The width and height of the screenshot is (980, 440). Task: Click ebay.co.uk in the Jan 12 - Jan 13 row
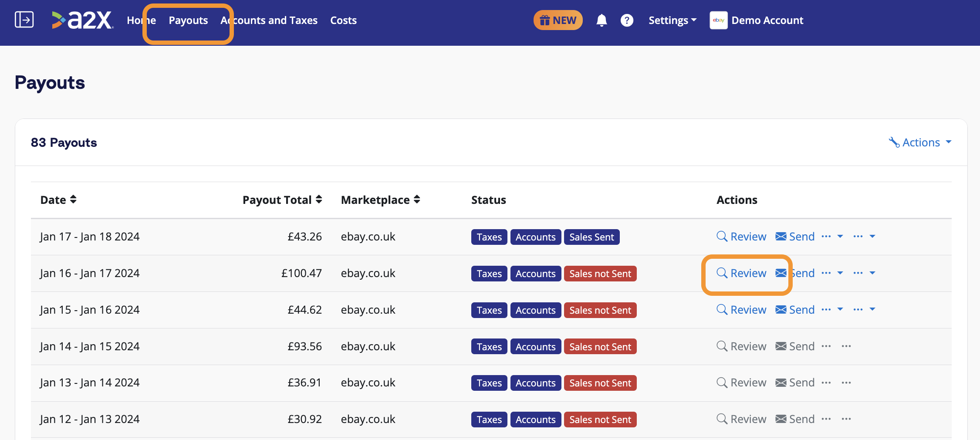[x=368, y=419]
